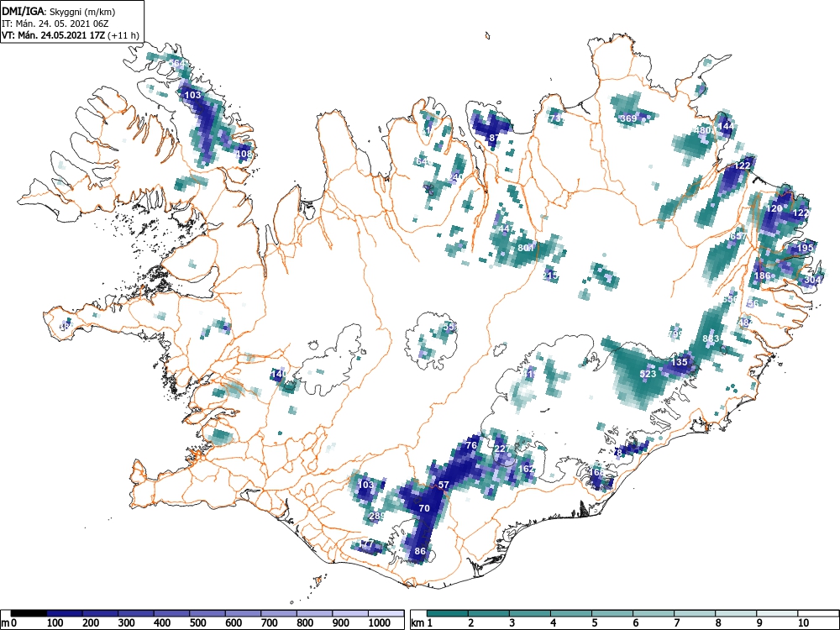The image size is (840, 630).
Task: Click the '6' label on the km scale
Action: (x=635, y=623)
